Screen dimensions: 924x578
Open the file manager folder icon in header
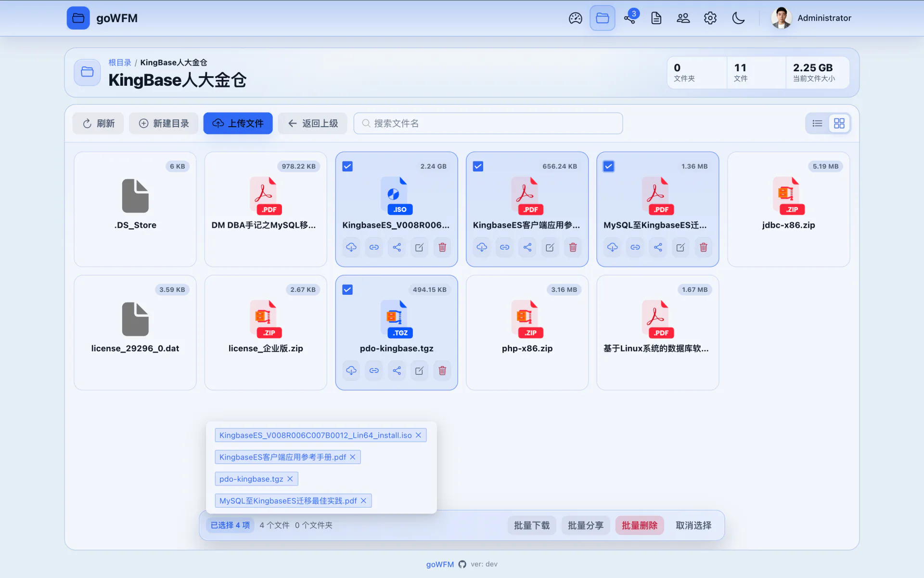point(603,18)
